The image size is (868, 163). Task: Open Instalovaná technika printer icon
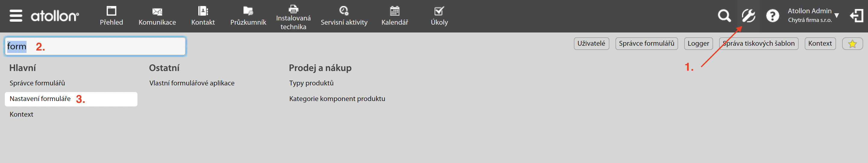(293, 17)
